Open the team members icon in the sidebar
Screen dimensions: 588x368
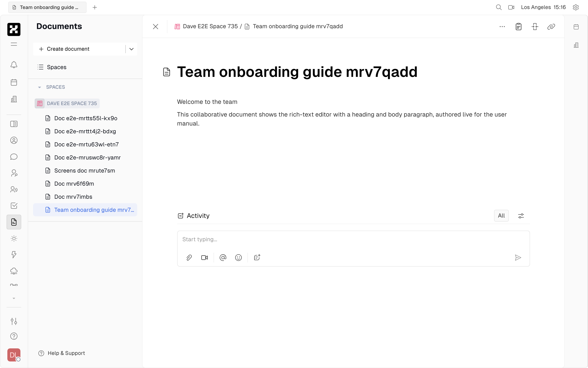coord(14,189)
